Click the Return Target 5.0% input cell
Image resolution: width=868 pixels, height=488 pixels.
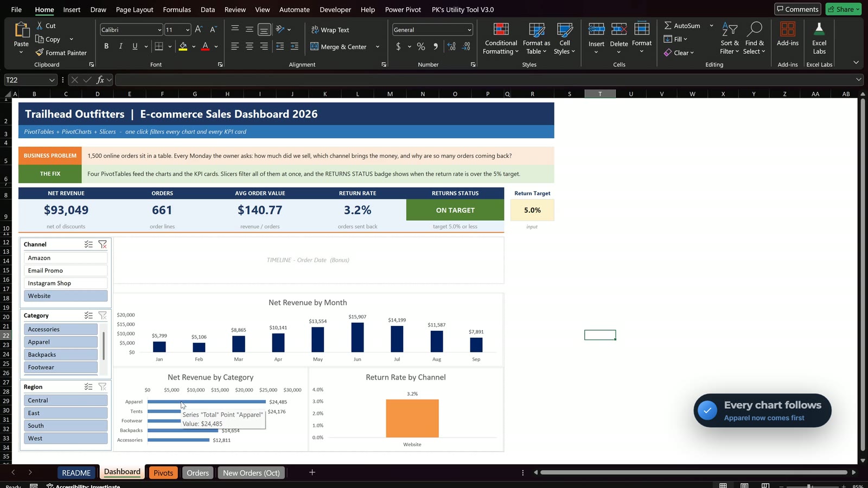[x=532, y=210]
